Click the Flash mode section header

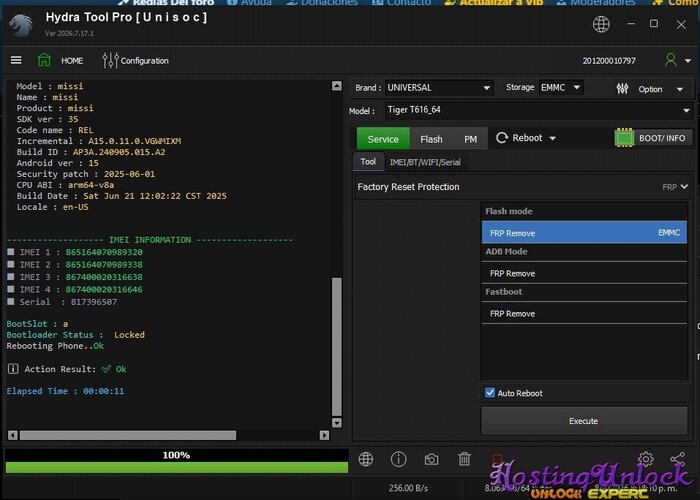coord(509,211)
